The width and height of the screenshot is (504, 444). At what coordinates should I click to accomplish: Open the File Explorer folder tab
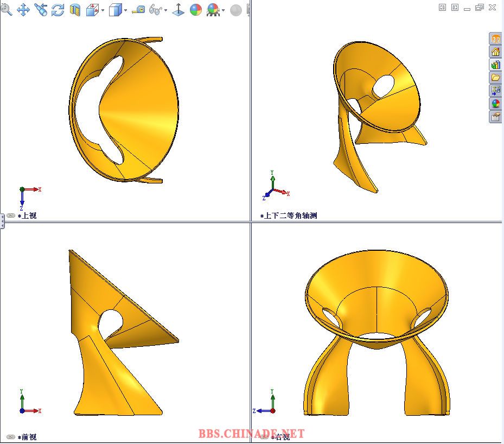click(496, 78)
